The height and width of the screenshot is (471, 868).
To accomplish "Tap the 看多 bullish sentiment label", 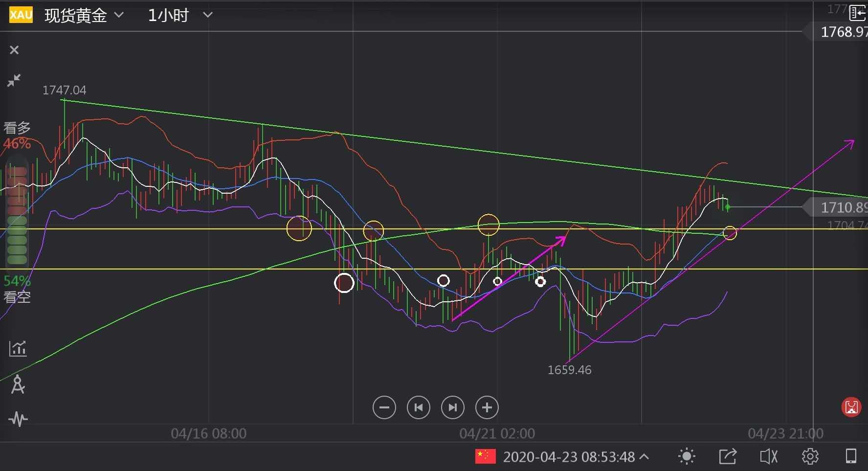I will click(x=17, y=128).
